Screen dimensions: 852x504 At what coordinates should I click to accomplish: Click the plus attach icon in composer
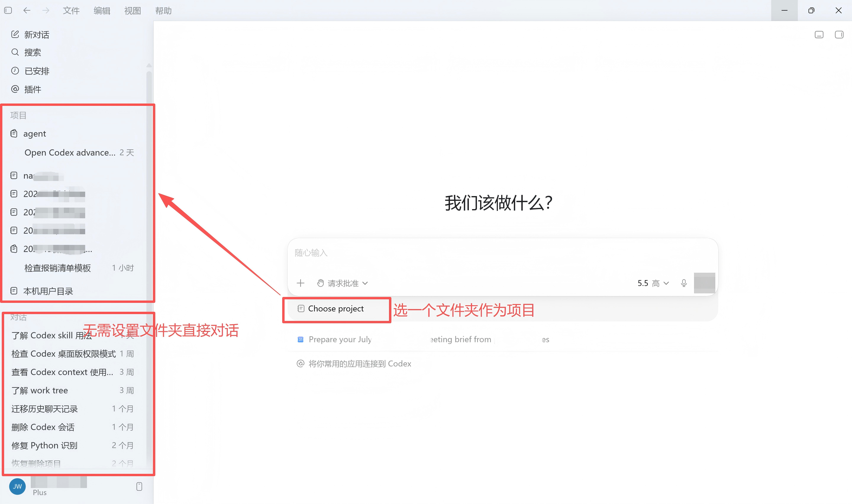pyautogui.click(x=301, y=283)
